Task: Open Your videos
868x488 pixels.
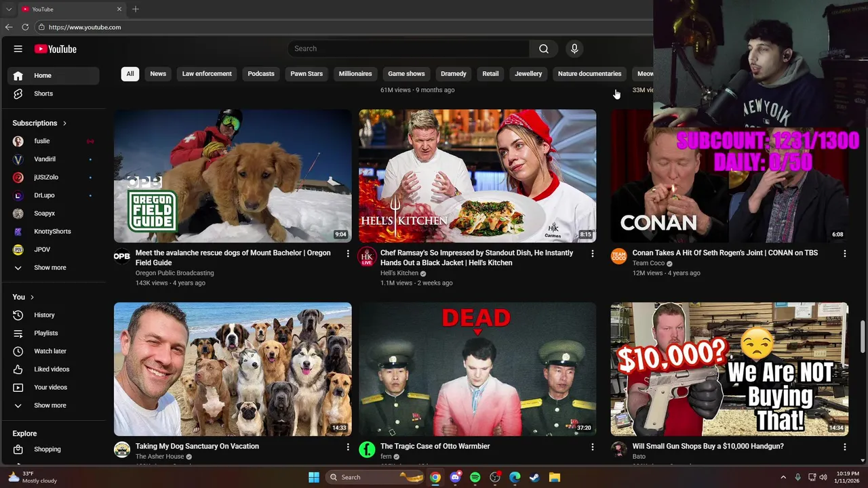Action: click(53, 387)
